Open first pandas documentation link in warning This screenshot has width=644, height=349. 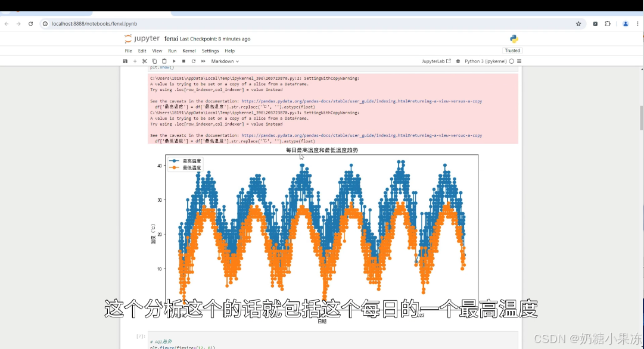(362, 101)
